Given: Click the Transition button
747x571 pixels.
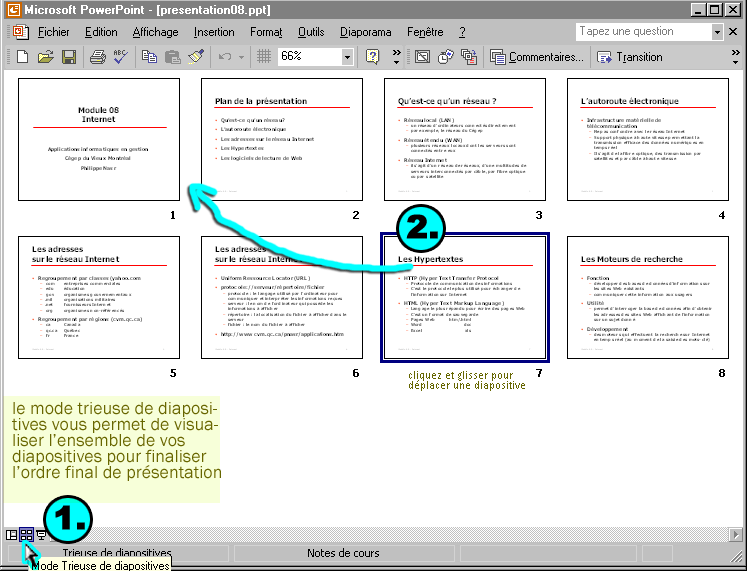Looking at the screenshot, I should pyautogui.click(x=630, y=57).
